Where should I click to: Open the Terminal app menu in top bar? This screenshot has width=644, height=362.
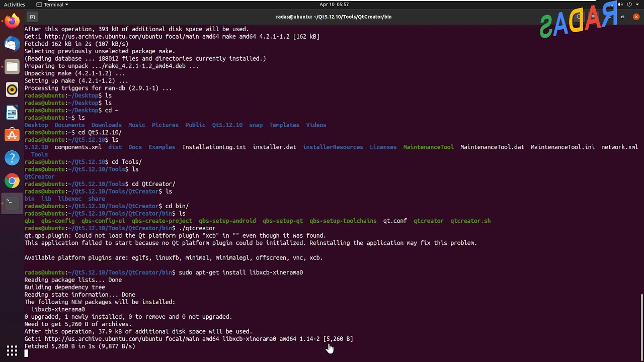click(52, 5)
